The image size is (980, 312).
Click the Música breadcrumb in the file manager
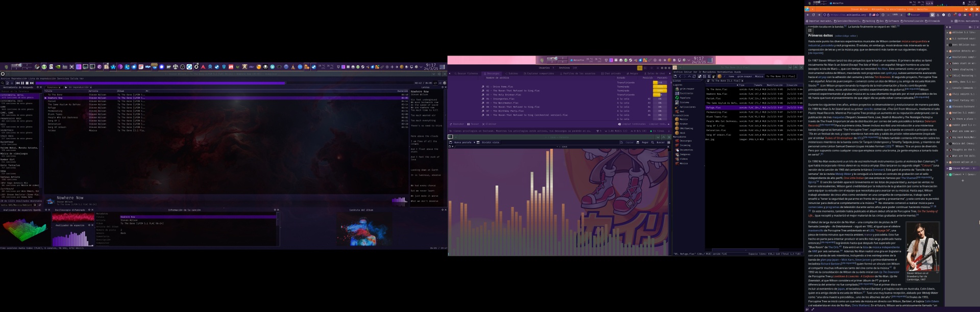pyautogui.click(x=759, y=76)
